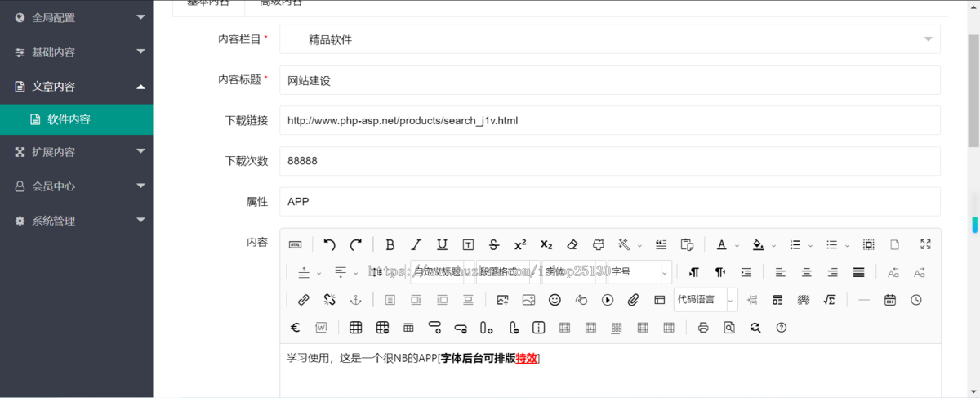
Task: Toggle bold formatting
Action: click(x=390, y=244)
